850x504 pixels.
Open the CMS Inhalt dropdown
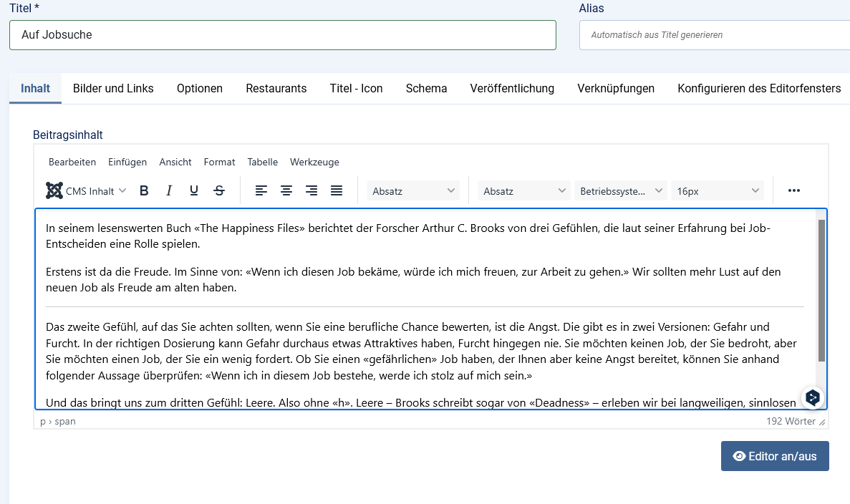pyautogui.click(x=87, y=191)
